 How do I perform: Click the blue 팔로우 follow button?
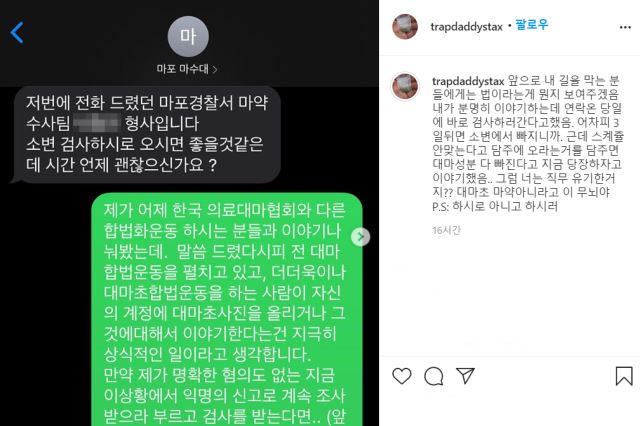click(531, 25)
